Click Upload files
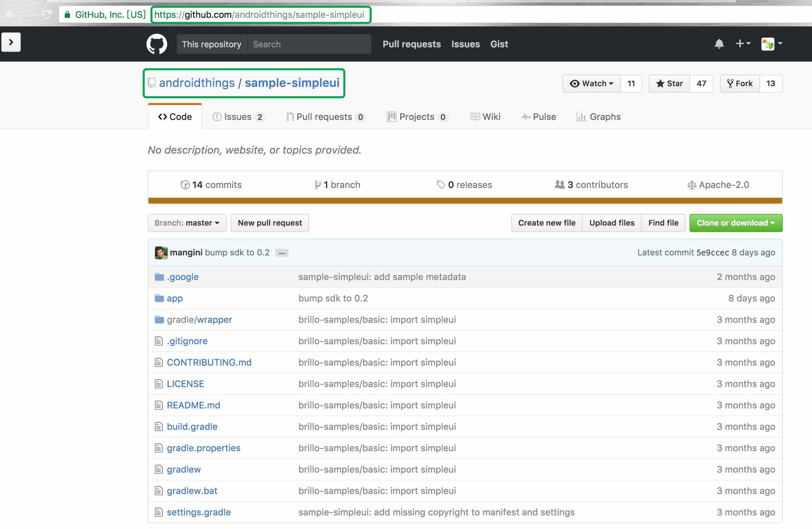Viewport: 812px width, 529px height. click(x=612, y=223)
